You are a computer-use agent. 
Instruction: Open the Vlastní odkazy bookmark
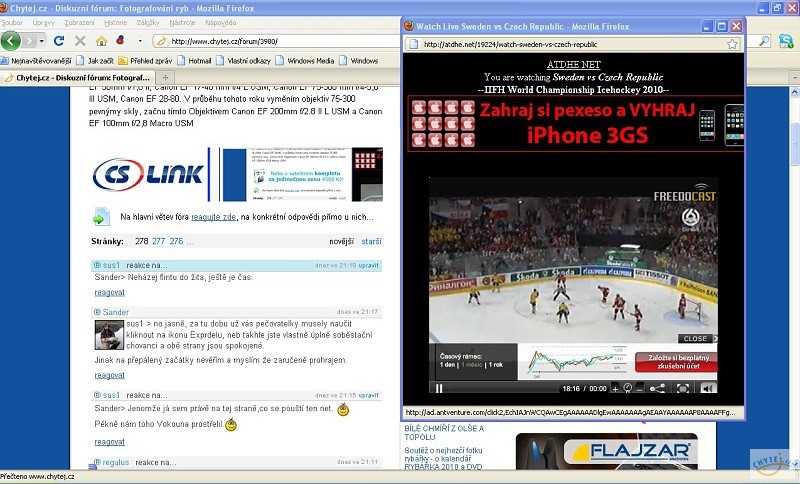243,61
